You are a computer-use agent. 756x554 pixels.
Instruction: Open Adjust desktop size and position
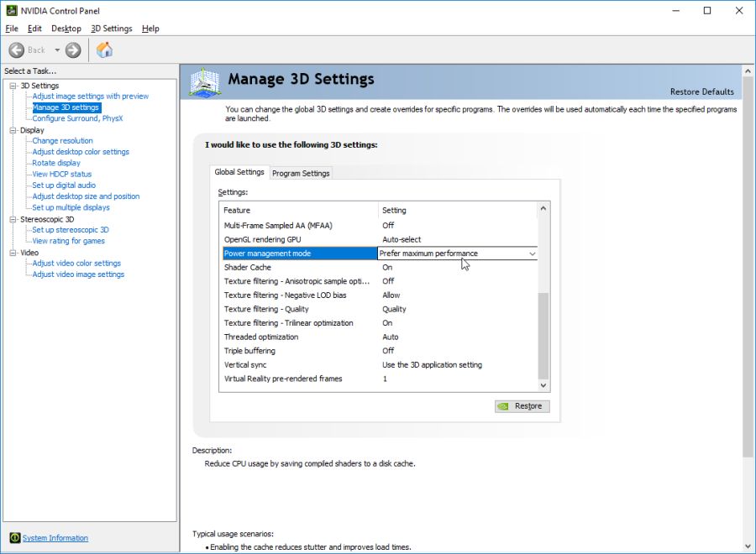(x=86, y=196)
